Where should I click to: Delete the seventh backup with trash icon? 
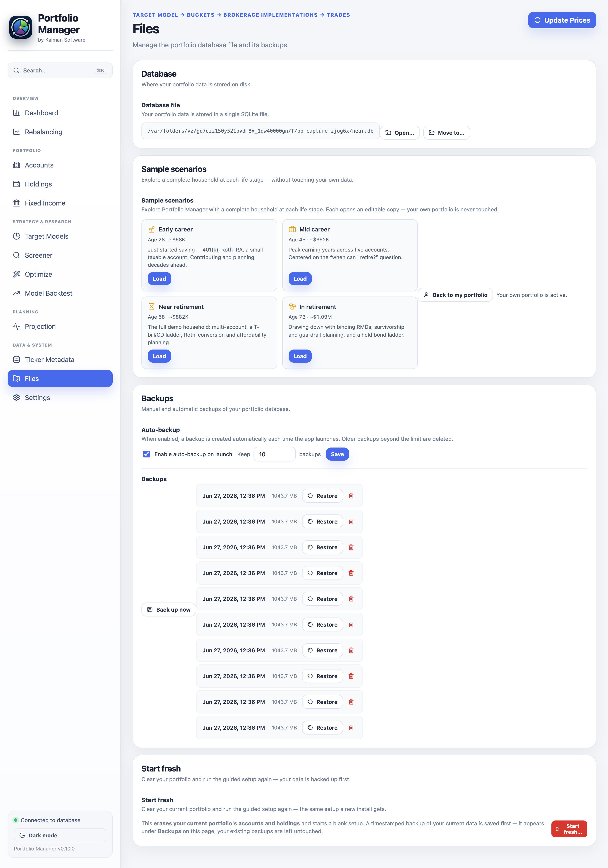[x=351, y=650]
